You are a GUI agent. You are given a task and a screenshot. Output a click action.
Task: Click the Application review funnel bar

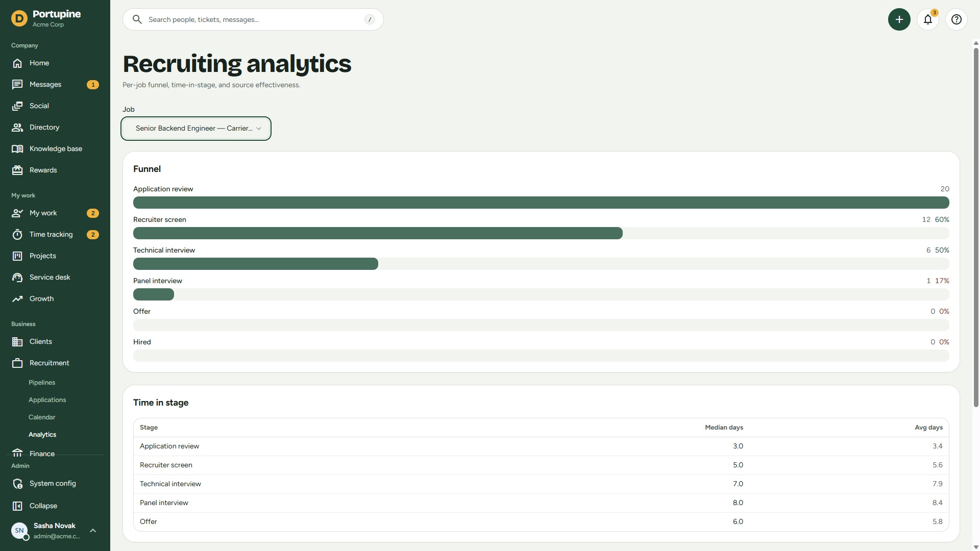[x=541, y=203]
